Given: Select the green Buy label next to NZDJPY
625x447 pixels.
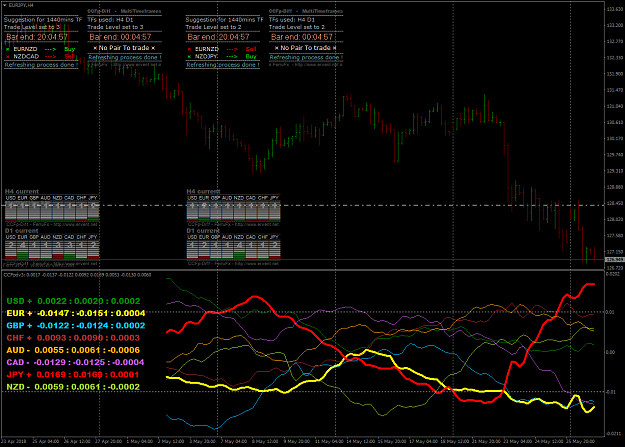Looking at the screenshot, I should [x=251, y=57].
